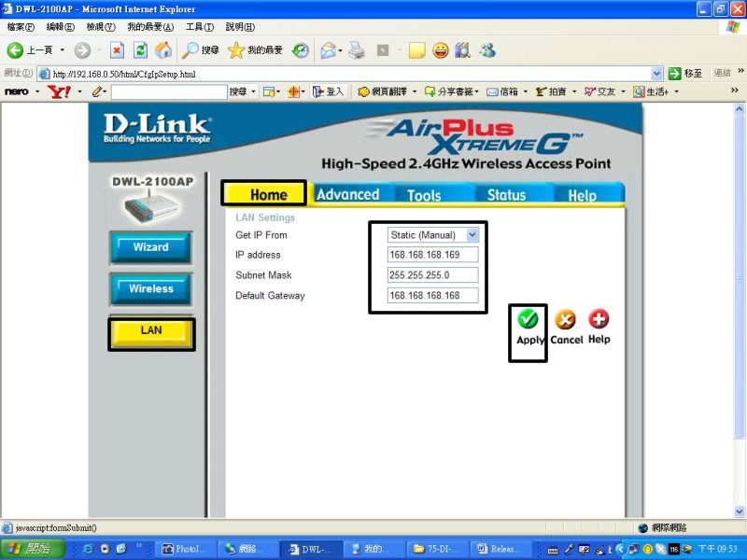The height and width of the screenshot is (560, 747).
Task: Switch to the Status tab
Action: tap(506, 195)
